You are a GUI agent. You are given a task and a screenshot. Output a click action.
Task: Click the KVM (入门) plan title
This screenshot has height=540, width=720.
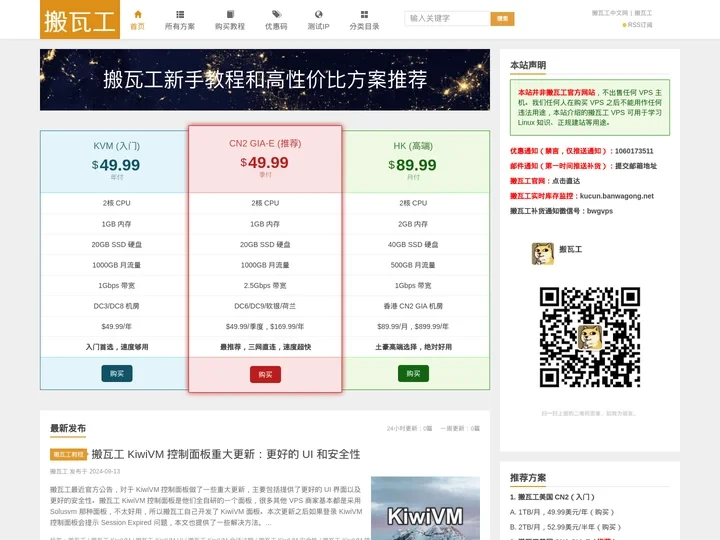[x=117, y=146]
